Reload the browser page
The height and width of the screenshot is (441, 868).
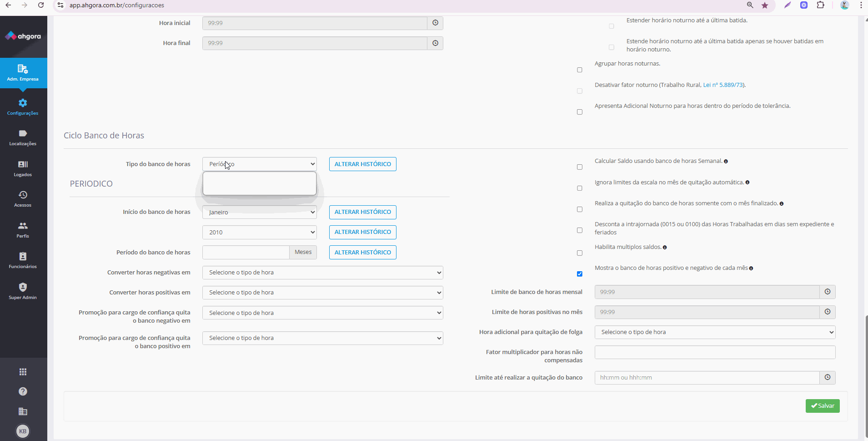coord(41,5)
